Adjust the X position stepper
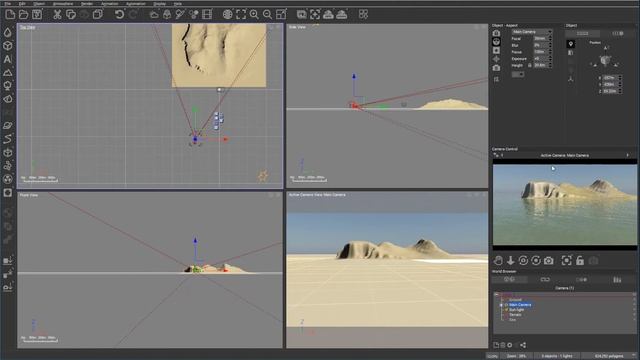Screen dimensions: 640x360 (620, 78)
